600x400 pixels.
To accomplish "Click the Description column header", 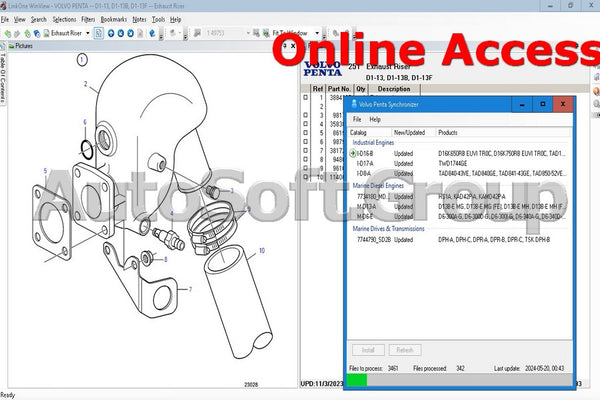I will tap(394, 89).
